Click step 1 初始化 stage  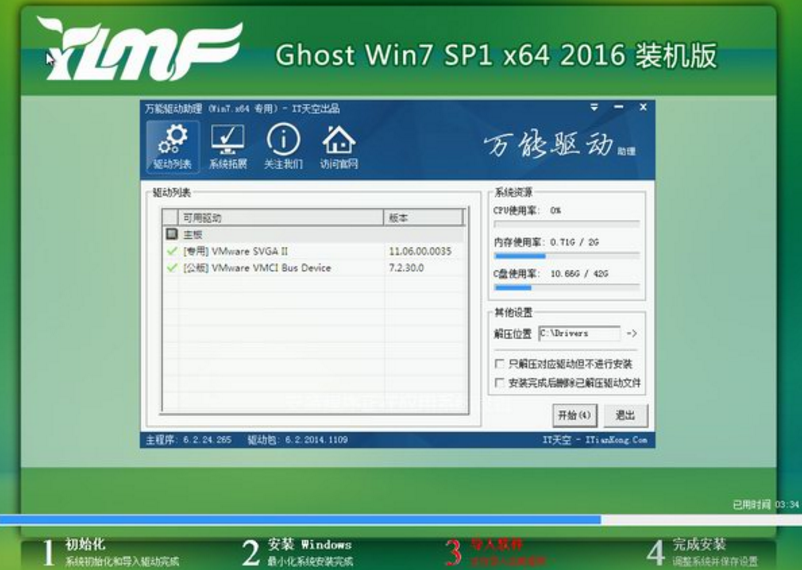pyautogui.click(x=112, y=553)
